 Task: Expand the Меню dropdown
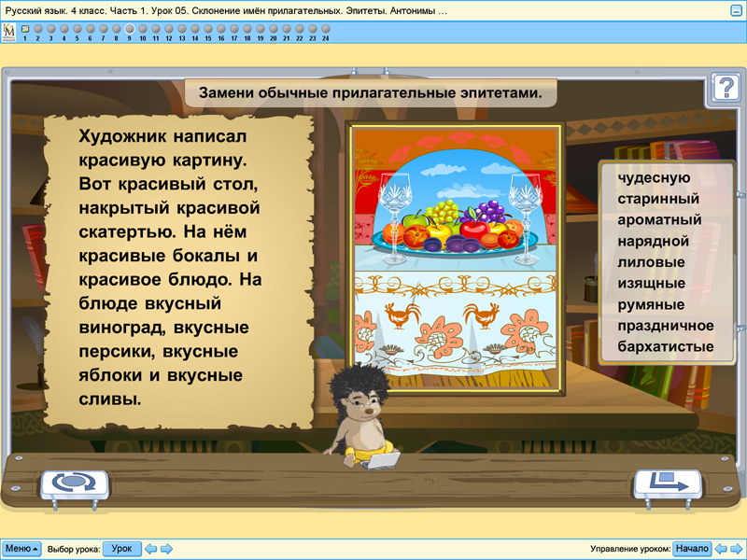[x=23, y=550]
